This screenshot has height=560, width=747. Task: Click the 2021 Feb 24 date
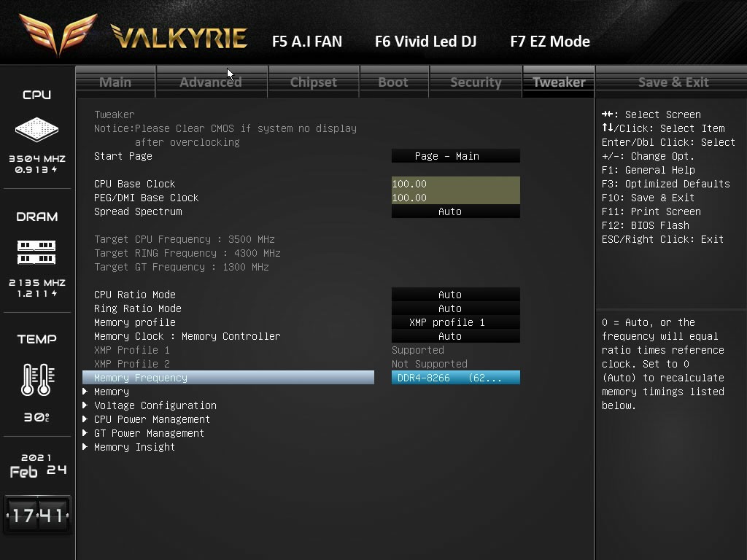point(38,466)
